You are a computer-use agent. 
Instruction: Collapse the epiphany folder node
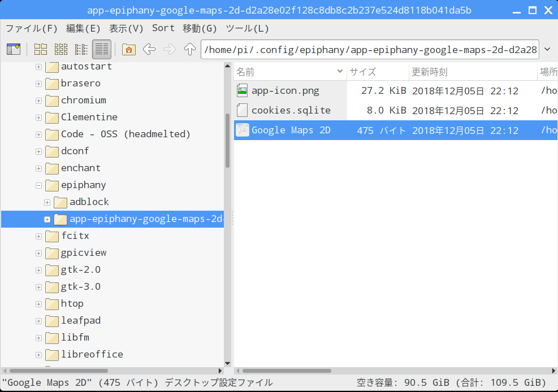coord(39,185)
